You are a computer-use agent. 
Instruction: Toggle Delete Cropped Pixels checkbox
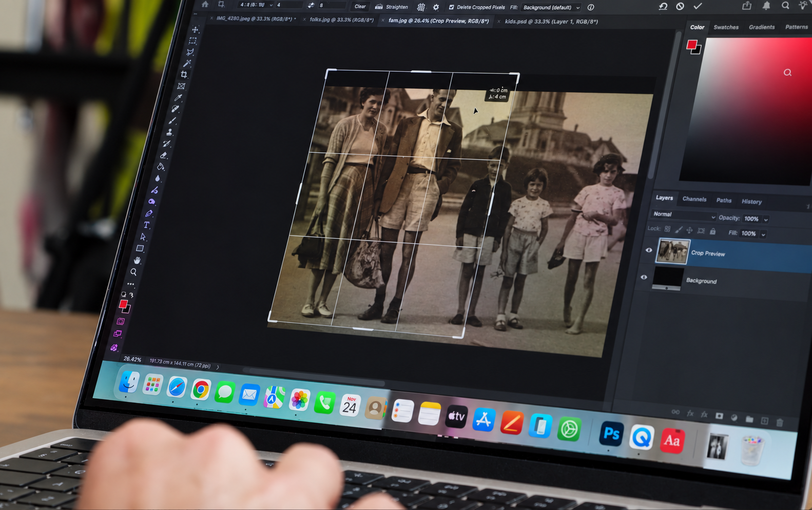pyautogui.click(x=451, y=7)
